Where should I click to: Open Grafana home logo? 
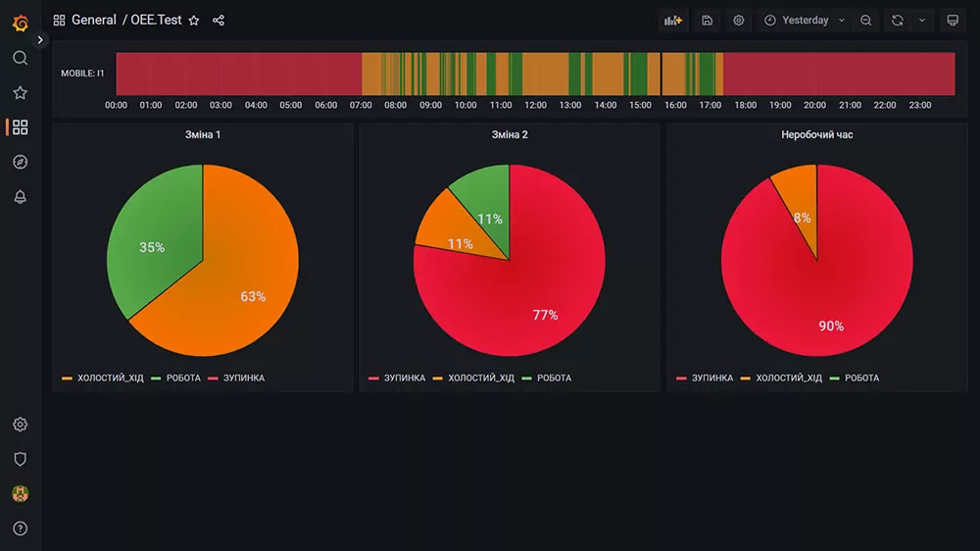(x=20, y=24)
